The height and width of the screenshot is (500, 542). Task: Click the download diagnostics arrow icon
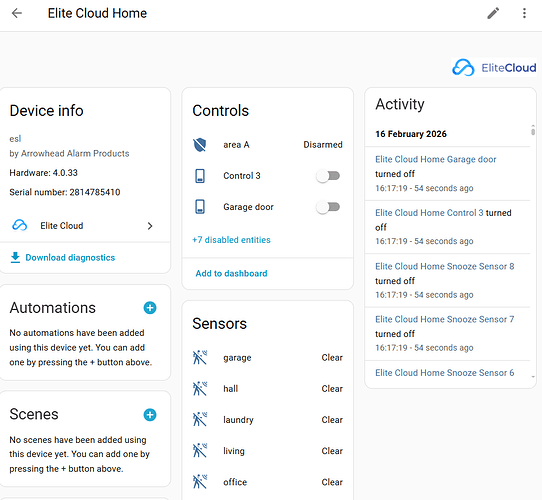[x=15, y=258]
